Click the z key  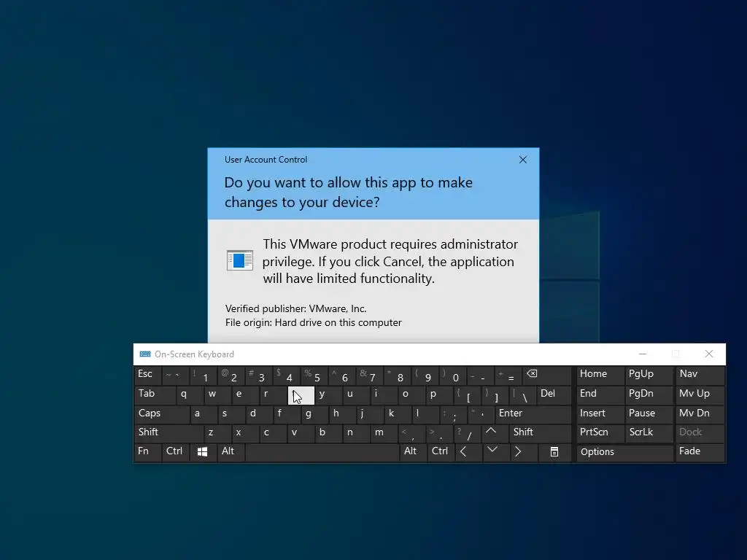(217, 433)
